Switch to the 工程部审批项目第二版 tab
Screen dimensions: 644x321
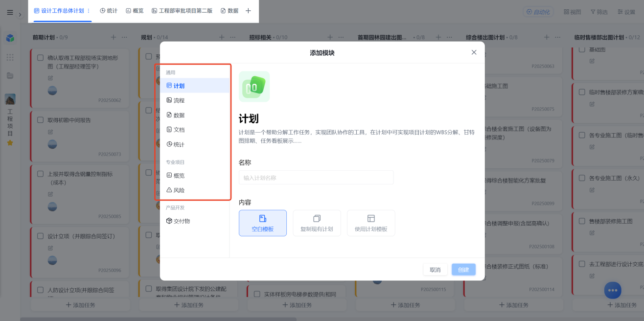click(182, 11)
